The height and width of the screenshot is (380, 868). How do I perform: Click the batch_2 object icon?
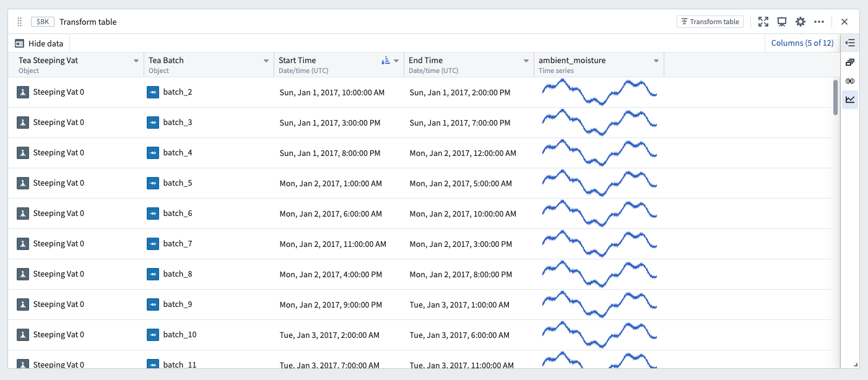coord(153,92)
